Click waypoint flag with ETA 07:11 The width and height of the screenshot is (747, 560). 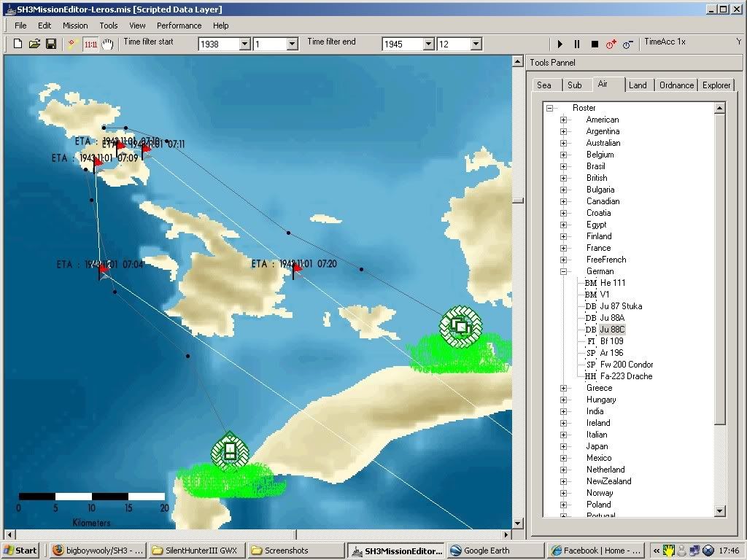145,152
